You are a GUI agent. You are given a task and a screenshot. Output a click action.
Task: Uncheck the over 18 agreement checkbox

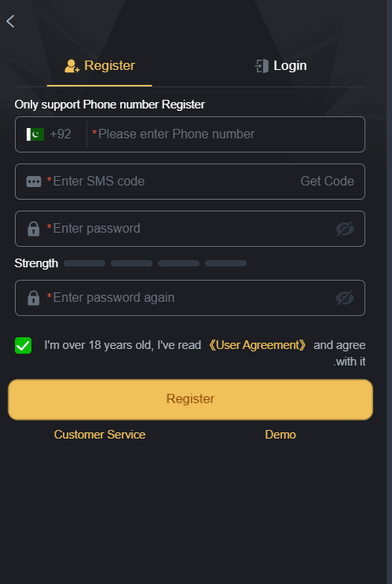click(x=23, y=345)
